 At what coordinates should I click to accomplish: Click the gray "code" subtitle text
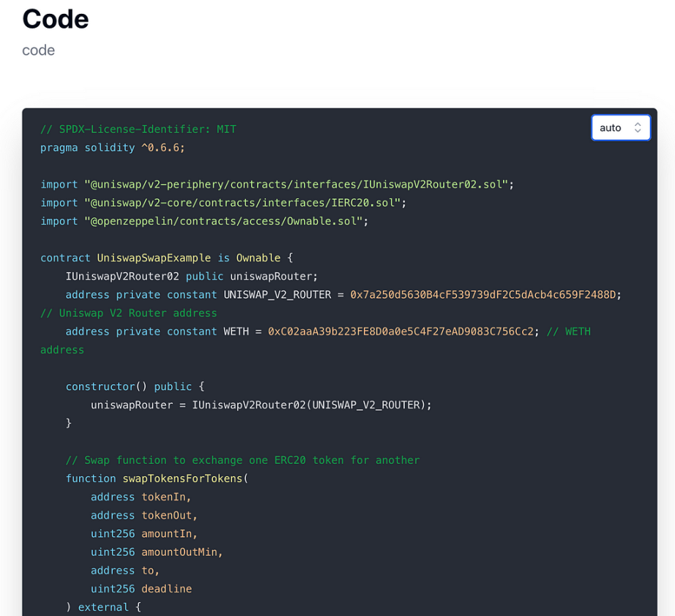coord(39,50)
